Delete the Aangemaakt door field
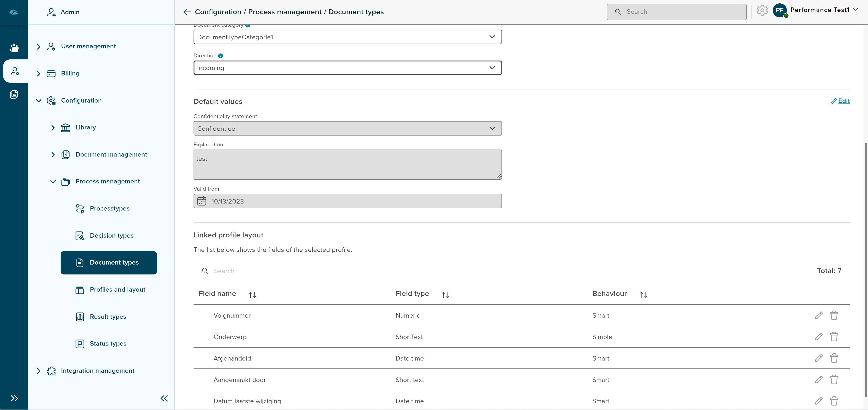The width and height of the screenshot is (868, 410). [x=834, y=380]
